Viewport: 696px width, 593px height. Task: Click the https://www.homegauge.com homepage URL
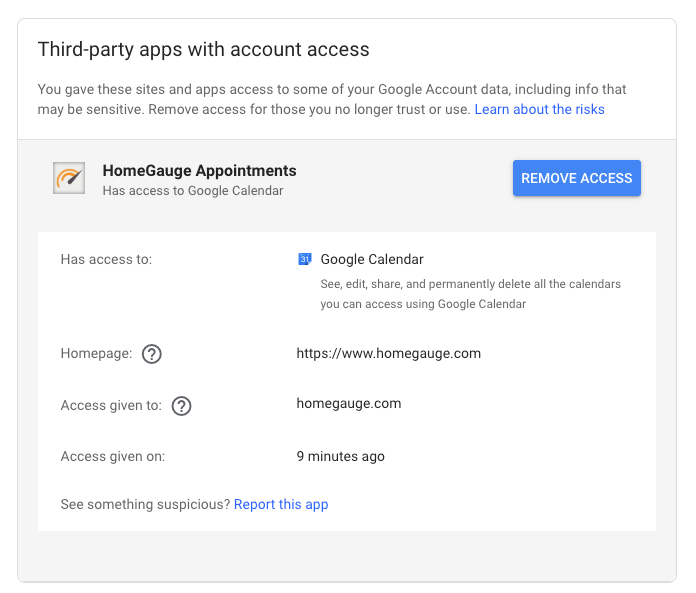[388, 353]
